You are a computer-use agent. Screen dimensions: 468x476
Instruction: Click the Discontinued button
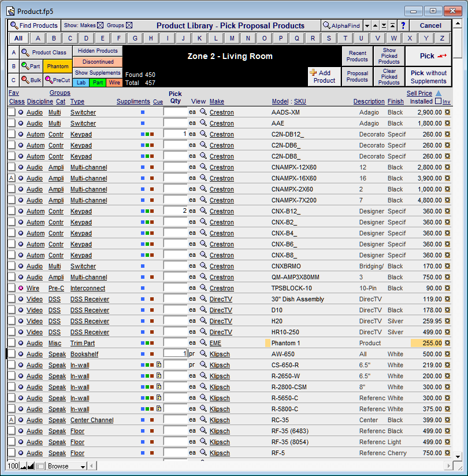[98, 62]
